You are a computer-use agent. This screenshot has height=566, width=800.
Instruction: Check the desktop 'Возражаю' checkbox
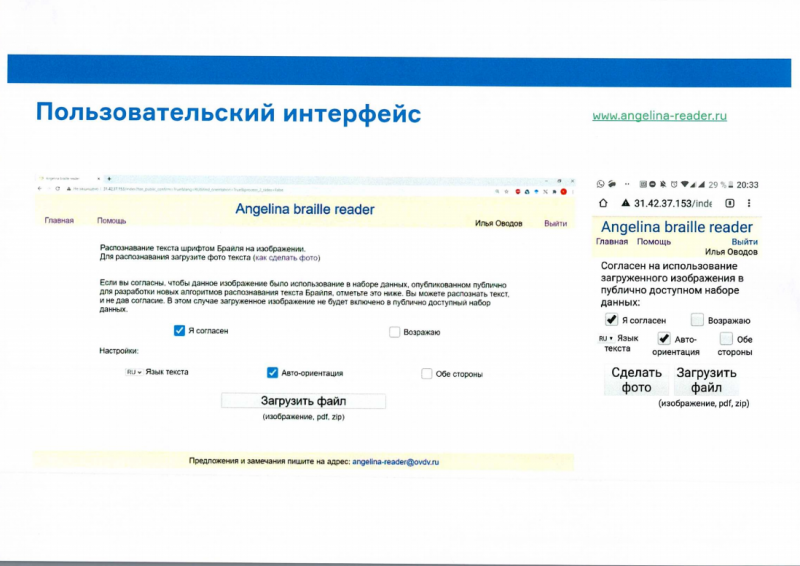394,332
